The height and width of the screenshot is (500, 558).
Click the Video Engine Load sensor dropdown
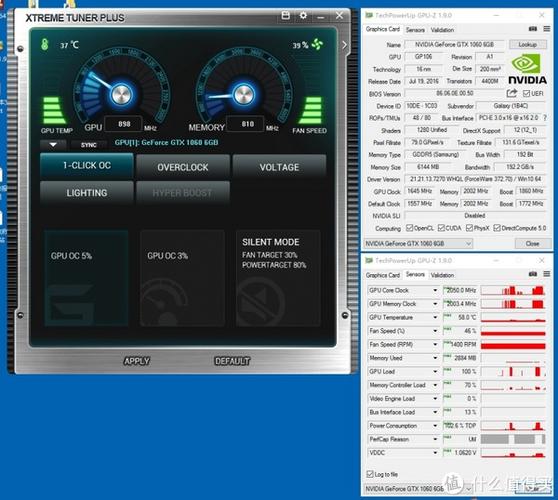[x=435, y=399]
